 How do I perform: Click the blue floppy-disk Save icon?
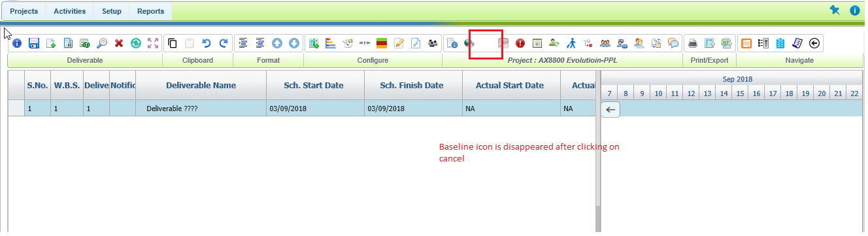pos(34,43)
